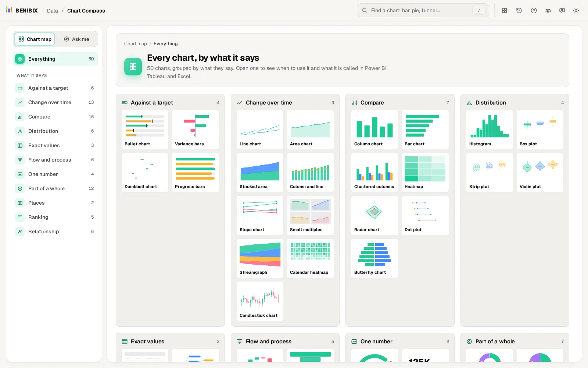The height and width of the screenshot is (368, 588).
Task: Click the Part of a whole sidebar icon
Action: pyautogui.click(x=20, y=188)
